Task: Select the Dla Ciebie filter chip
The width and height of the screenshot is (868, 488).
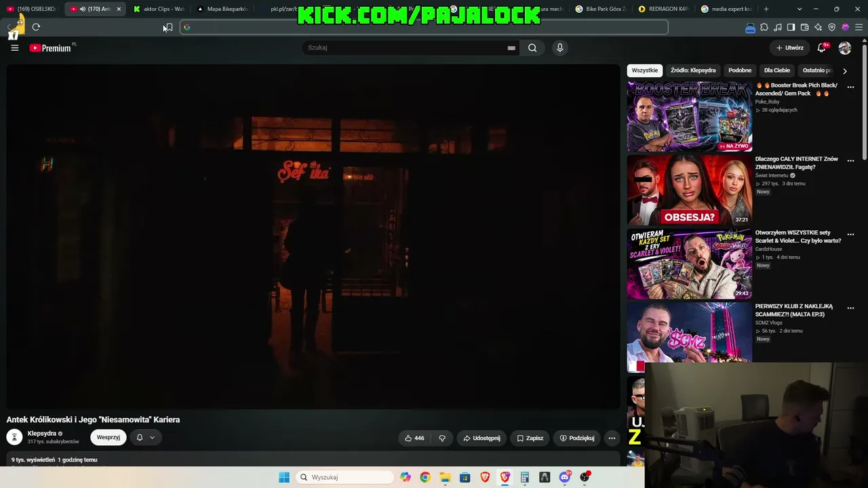Action: point(777,70)
